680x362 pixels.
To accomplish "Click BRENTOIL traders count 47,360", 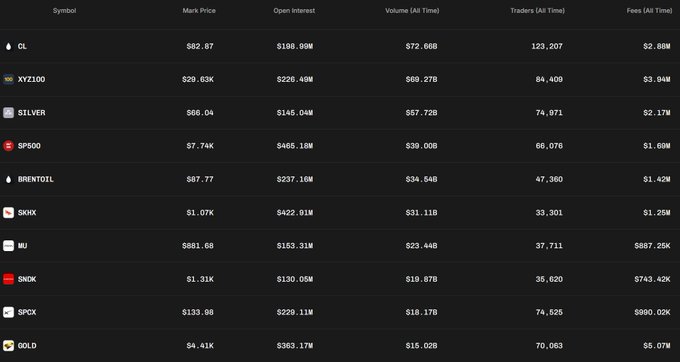I will pos(549,179).
